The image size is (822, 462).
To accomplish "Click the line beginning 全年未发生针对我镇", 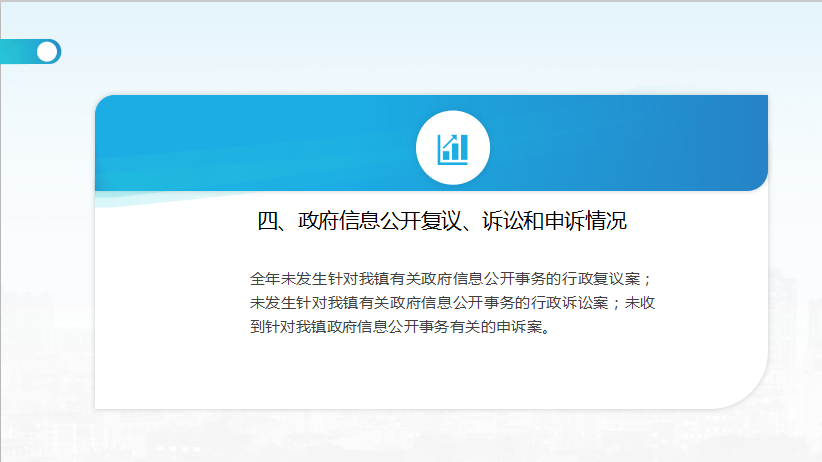I will 450,279.
